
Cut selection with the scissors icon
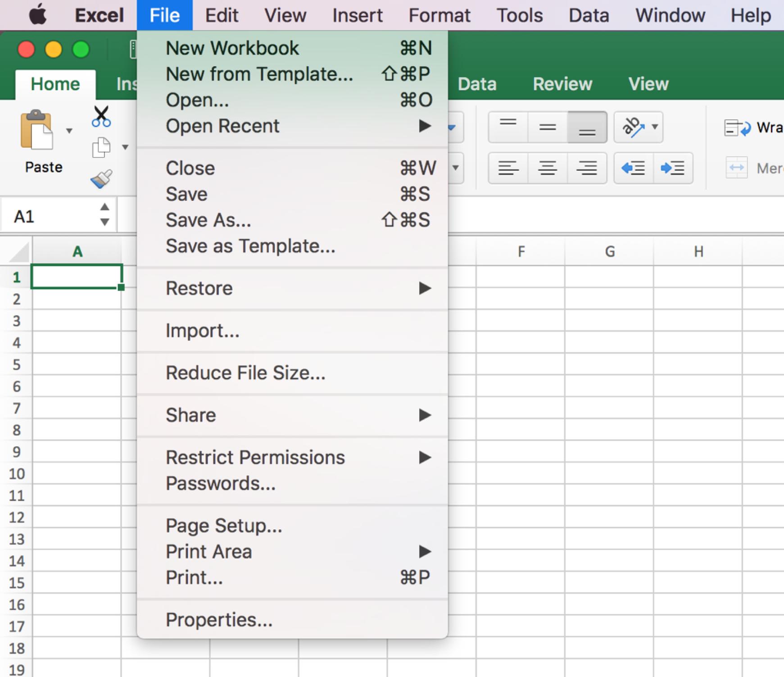101,117
